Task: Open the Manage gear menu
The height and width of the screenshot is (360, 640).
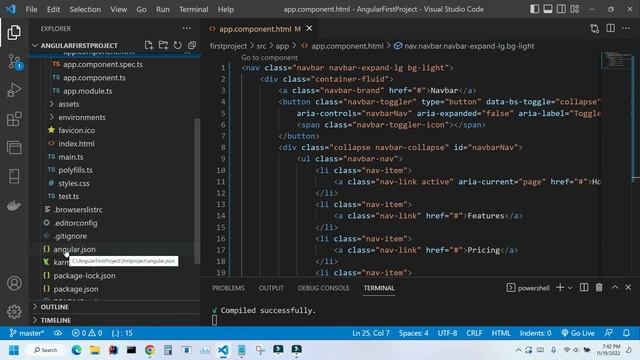Action: click(x=14, y=311)
